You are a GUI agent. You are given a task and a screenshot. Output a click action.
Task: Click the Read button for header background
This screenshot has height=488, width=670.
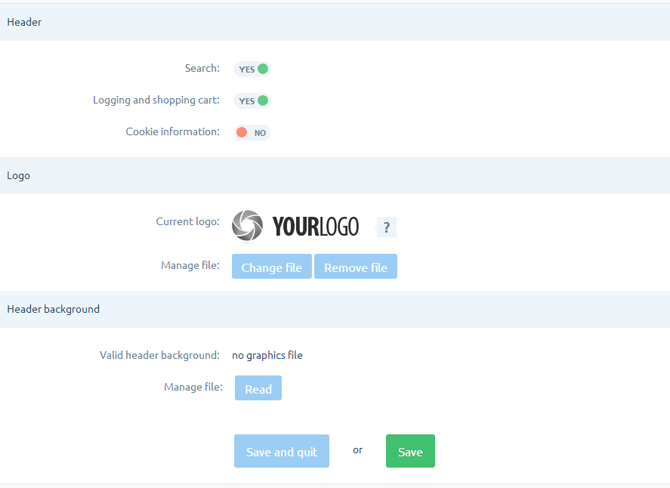click(x=258, y=388)
